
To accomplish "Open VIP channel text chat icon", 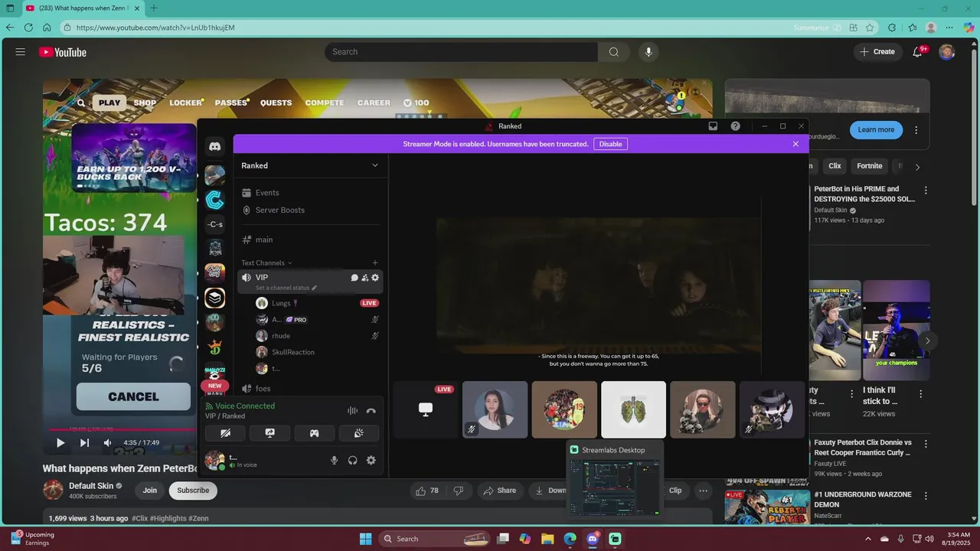I will (354, 278).
